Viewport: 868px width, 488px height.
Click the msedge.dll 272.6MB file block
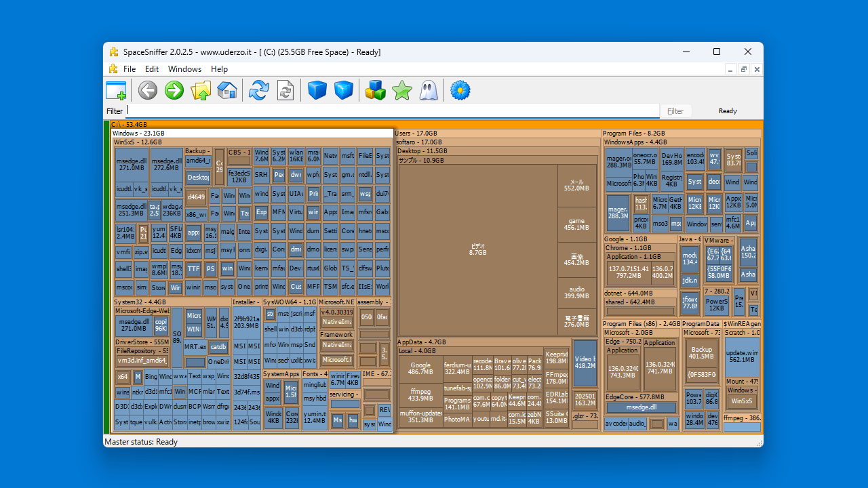pos(166,165)
